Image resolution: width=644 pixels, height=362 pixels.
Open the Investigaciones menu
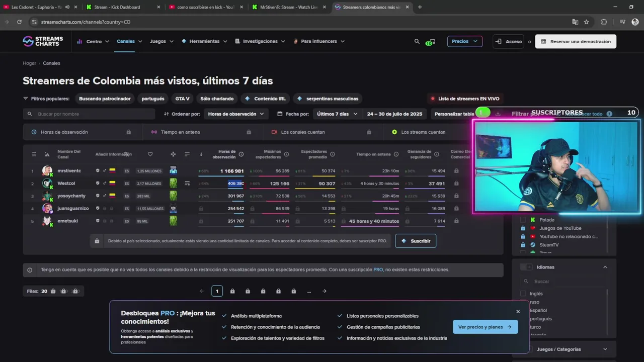click(x=260, y=41)
